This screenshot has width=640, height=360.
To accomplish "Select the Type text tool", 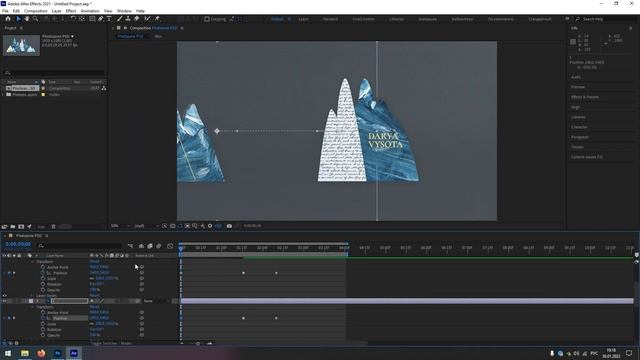I will pos(109,19).
